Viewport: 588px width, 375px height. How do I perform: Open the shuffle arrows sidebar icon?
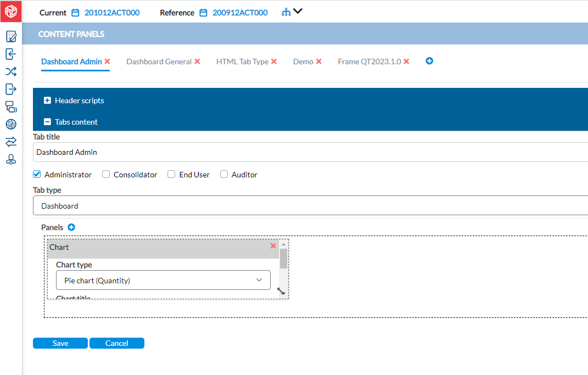pos(11,71)
